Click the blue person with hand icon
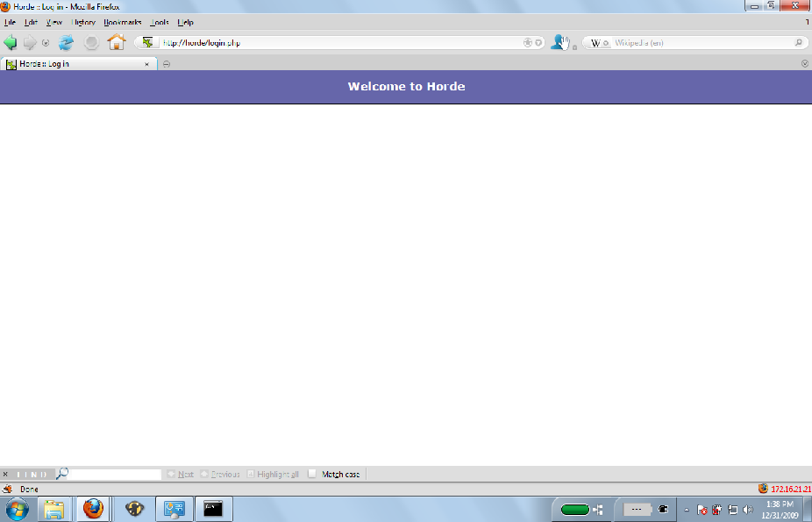This screenshot has width=812, height=522. (x=559, y=42)
